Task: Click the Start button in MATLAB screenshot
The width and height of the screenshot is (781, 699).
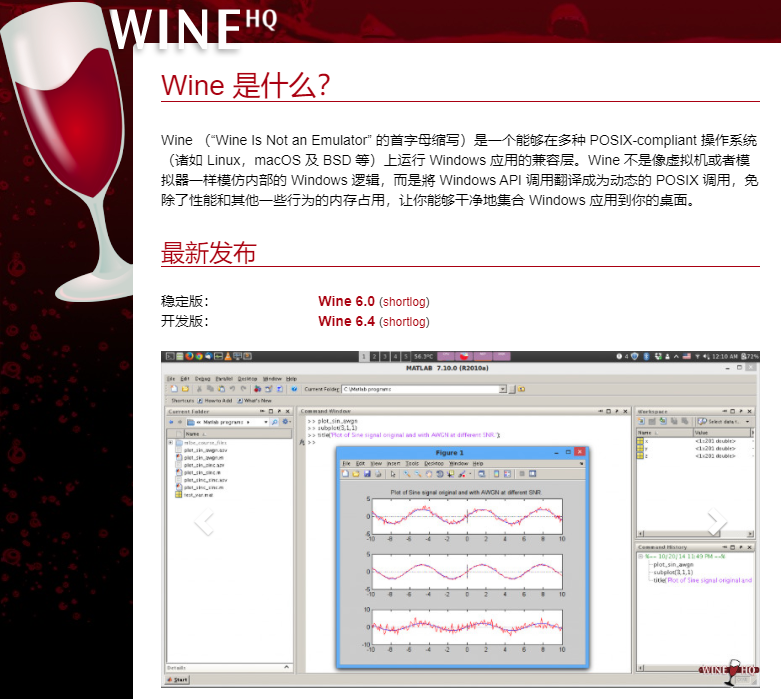Action: coord(177,679)
